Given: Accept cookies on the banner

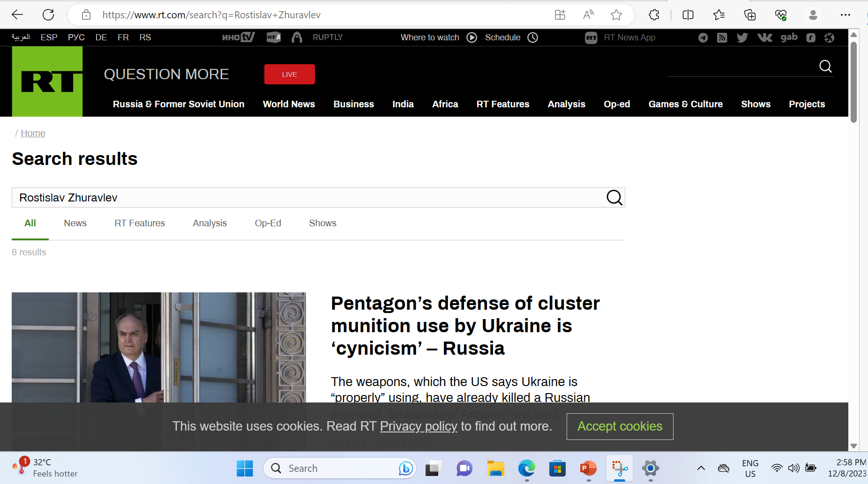Looking at the screenshot, I should coord(620,426).
